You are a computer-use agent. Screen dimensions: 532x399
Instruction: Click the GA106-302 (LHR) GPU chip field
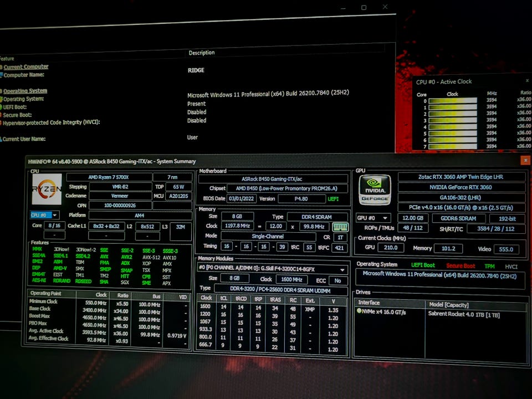[x=461, y=197]
